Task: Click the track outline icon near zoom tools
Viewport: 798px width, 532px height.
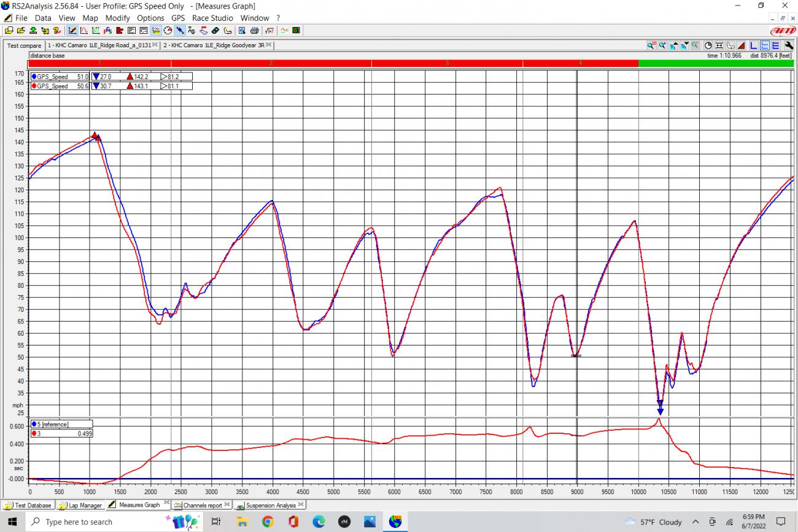Action: point(730,45)
